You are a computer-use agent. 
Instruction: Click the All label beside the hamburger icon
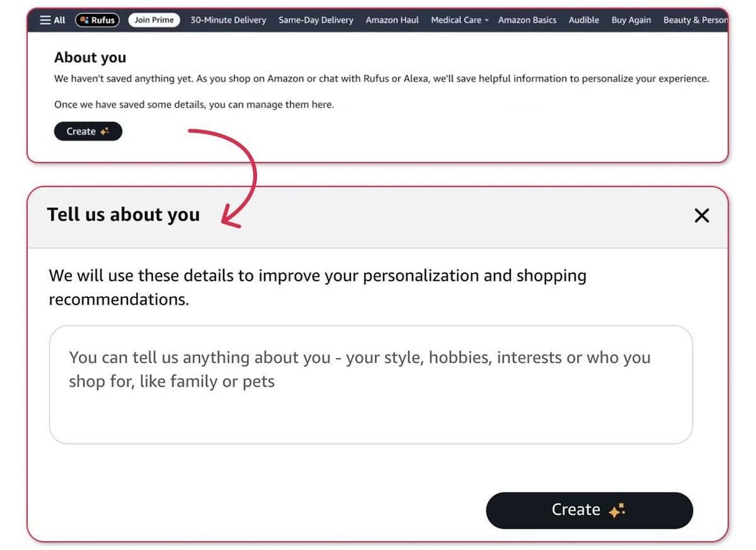pos(59,20)
